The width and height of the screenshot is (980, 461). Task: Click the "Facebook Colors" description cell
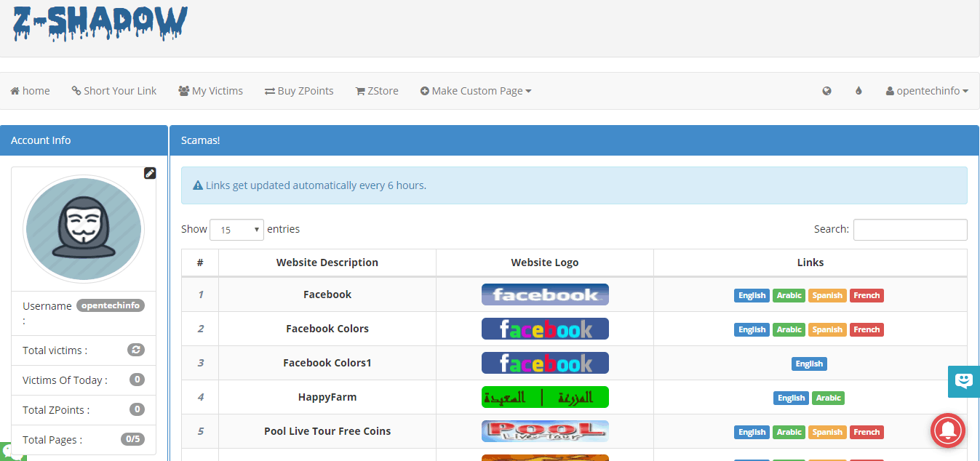[x=327, y=329]
